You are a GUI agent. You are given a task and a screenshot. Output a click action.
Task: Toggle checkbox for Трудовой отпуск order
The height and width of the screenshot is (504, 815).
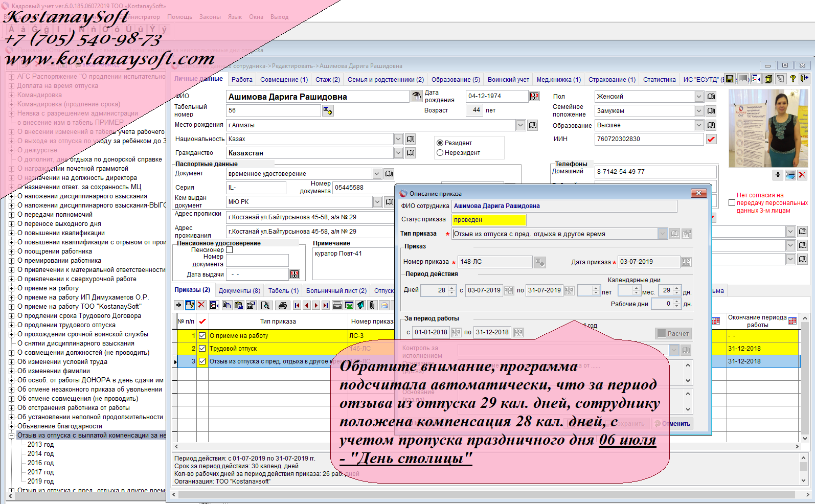(202, 348)
